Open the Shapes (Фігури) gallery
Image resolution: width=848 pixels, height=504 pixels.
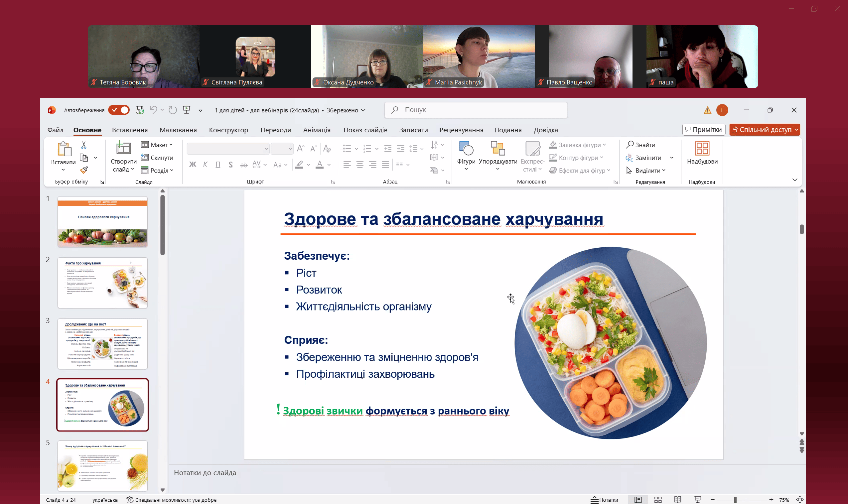click(x=466, y=156)
